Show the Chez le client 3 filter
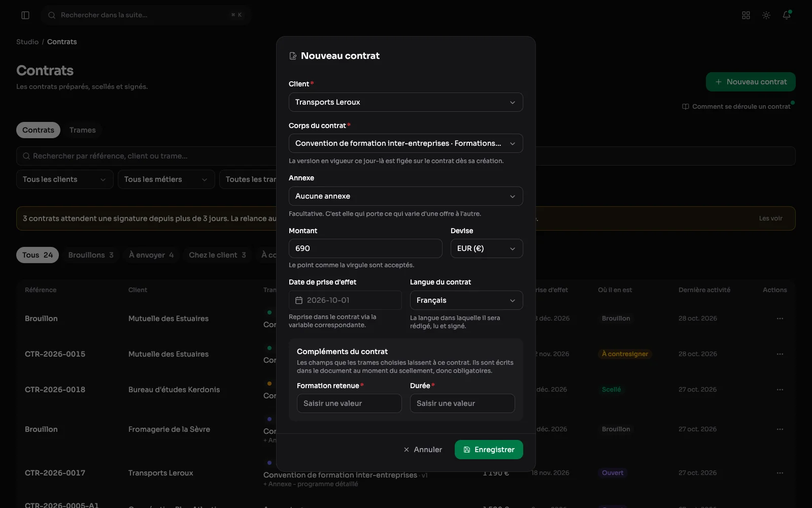The height and width of the screenshot is (508, 812). (x=217, y=255)
